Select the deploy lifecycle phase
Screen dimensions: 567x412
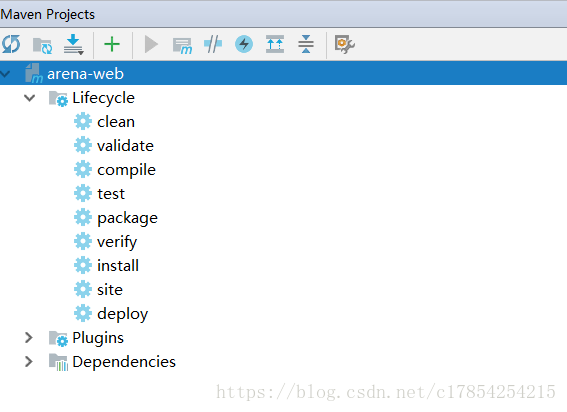click(x=123, y=314)
